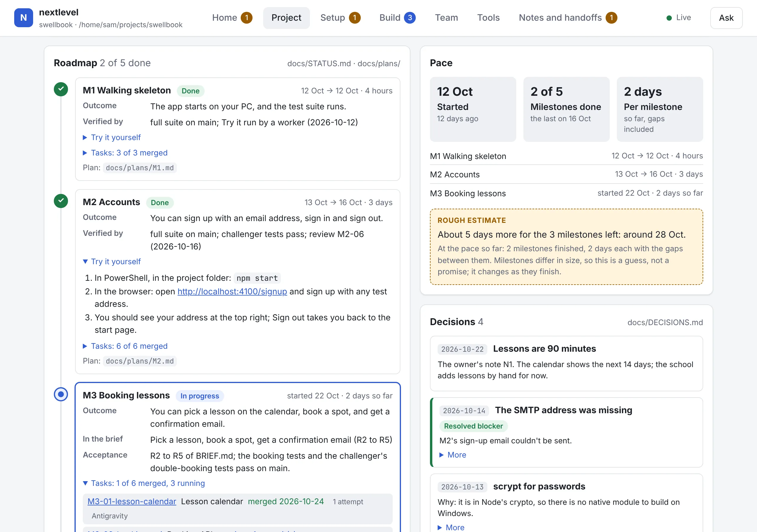Click the docs/plans/M2.md plan path

(140, 361)
